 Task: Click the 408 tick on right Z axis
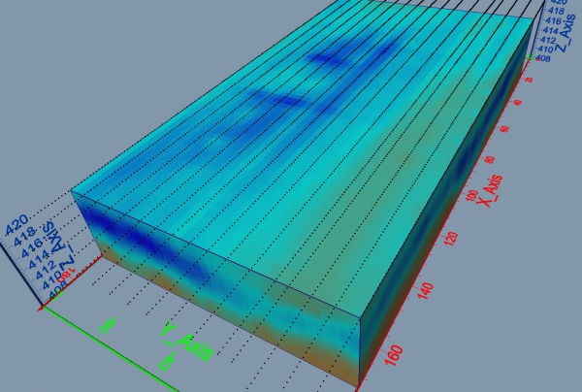(543, 59)
